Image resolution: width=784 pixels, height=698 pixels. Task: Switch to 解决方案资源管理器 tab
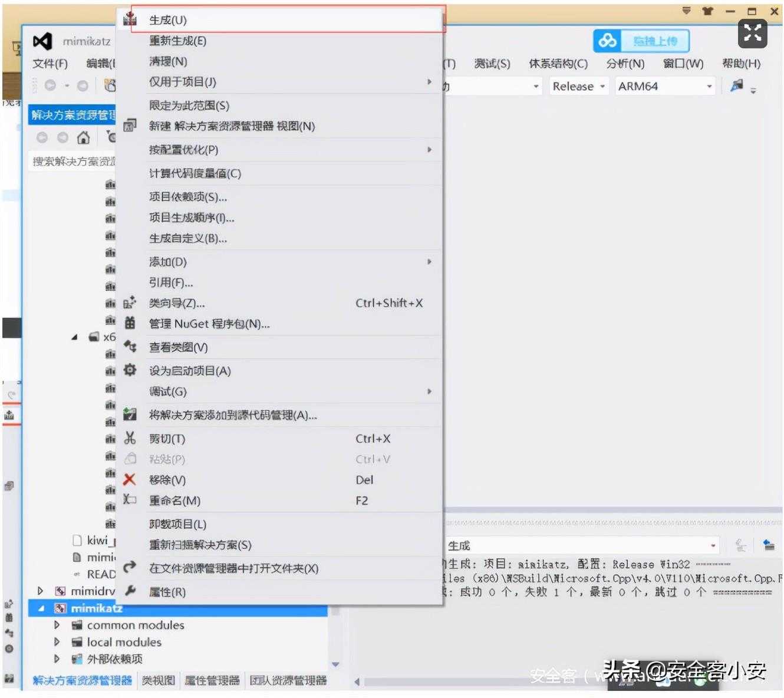coord(83,681)
